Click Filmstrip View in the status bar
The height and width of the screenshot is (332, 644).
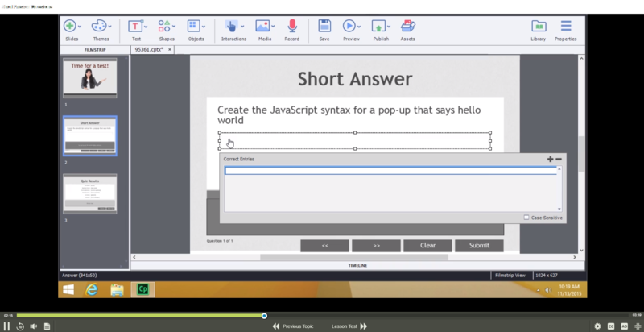coord(510,276)
